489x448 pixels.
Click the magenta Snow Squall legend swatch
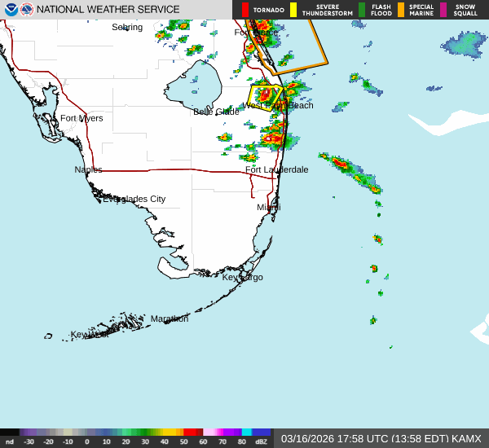click(x=444, y=10)
